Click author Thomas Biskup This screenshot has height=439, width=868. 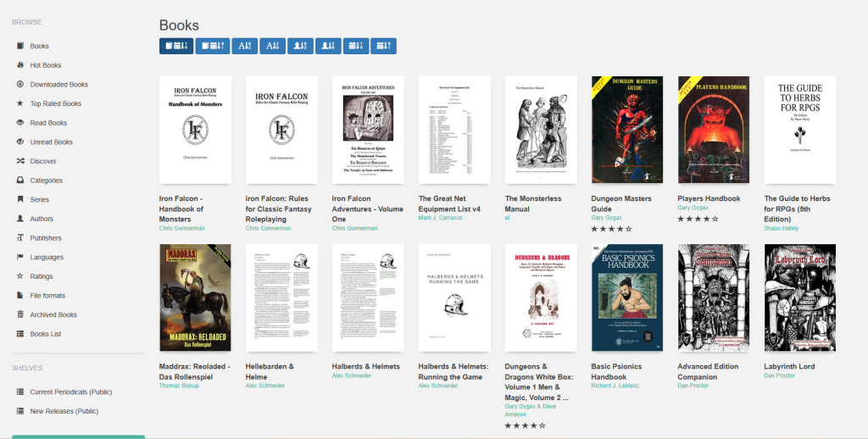pyautogui.click(x=178, y=386)
